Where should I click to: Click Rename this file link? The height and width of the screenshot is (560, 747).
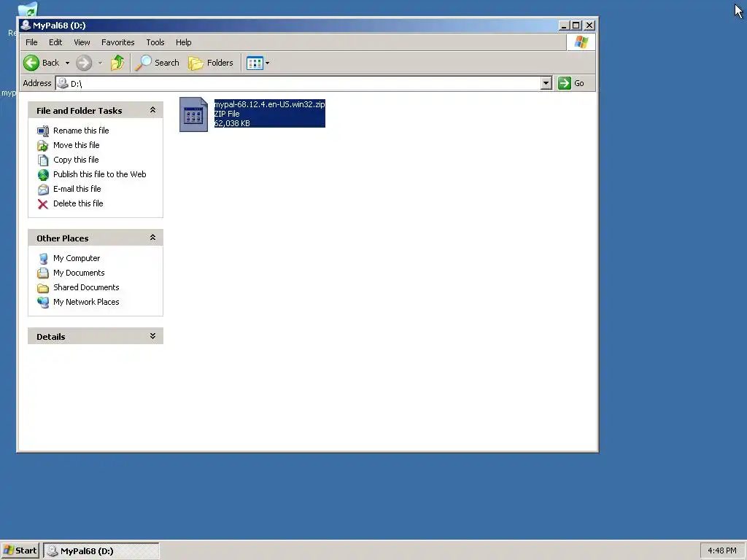coord(81,131)
